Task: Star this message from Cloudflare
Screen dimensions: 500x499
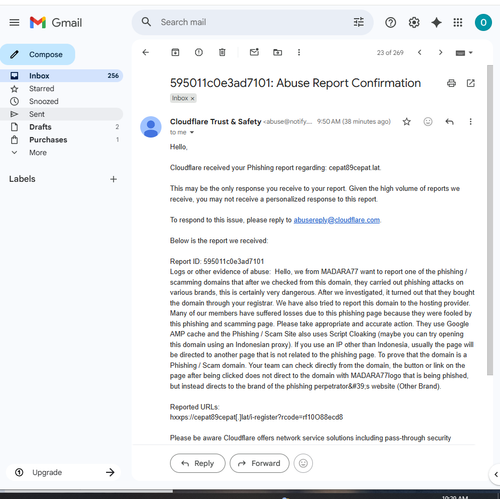Action: point(406,122)
